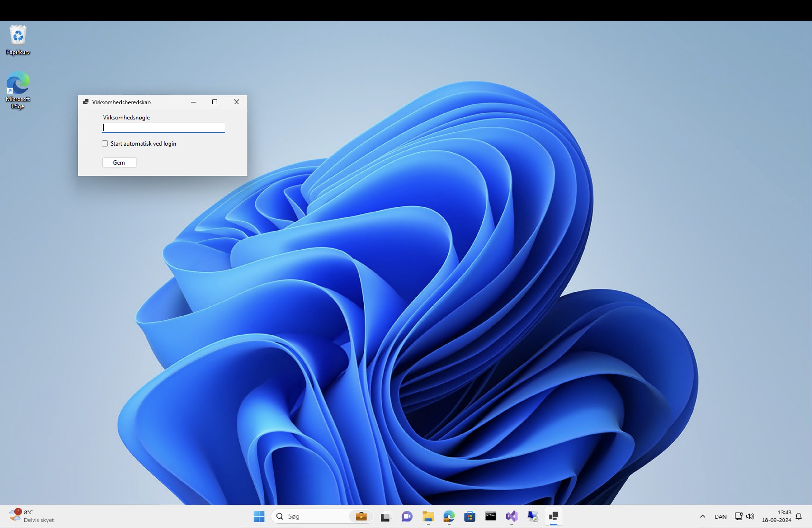Viewport: 812px width, 528px height.
Task: Open the Command Prompt taskbar icon
Action: [x=491, y=516]
